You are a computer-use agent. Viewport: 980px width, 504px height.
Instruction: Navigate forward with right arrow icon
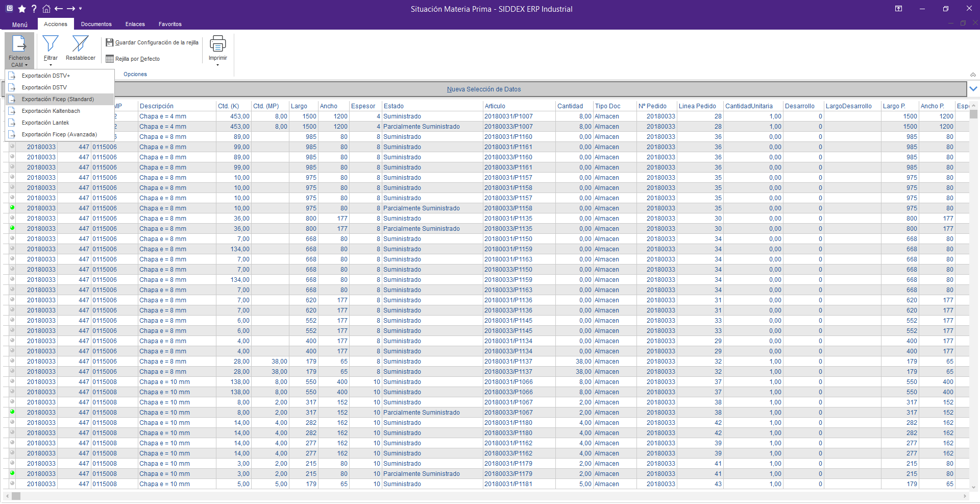click(71, 9)
